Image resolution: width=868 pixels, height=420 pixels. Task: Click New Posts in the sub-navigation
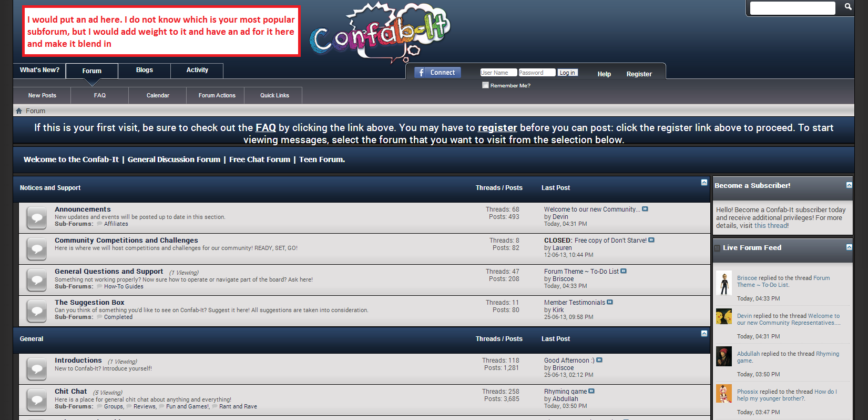(42, 95)
